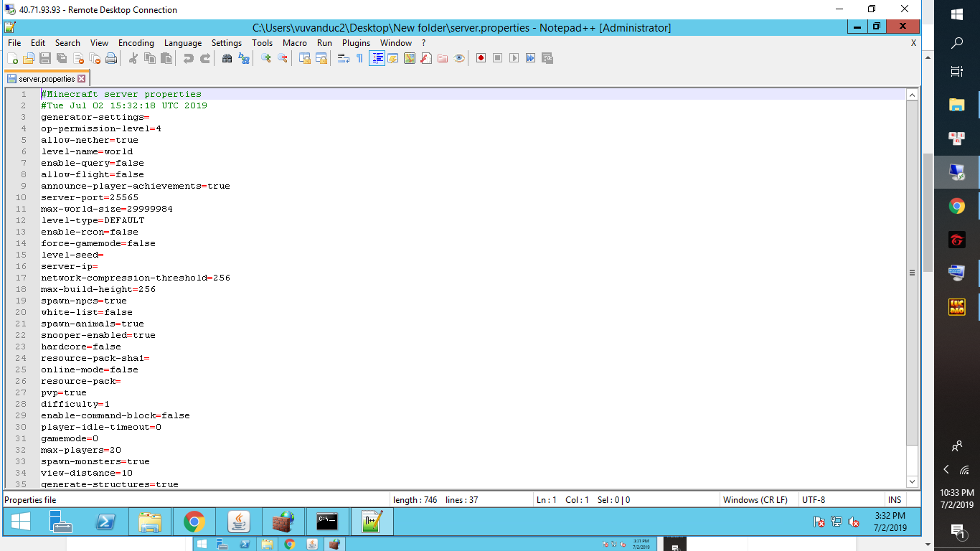Open the User Defined Language dialog icon

pos(393,58)
